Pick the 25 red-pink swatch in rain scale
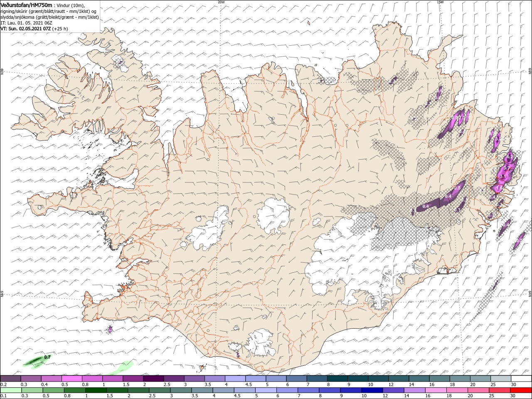The image size is (532, 399). 500,390
